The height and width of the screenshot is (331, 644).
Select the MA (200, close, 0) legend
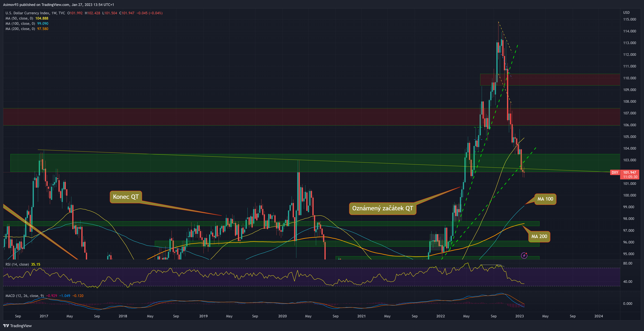20,29
